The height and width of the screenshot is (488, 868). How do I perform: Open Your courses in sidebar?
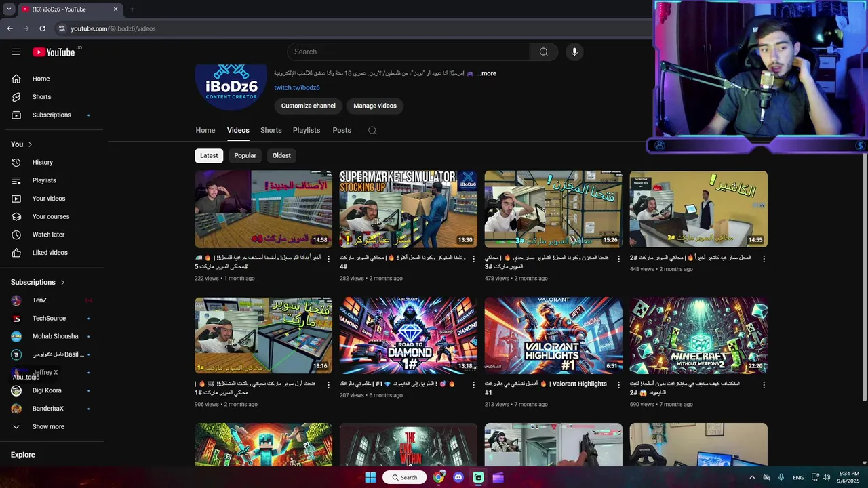pyautogui.click(x=52, y=216)
